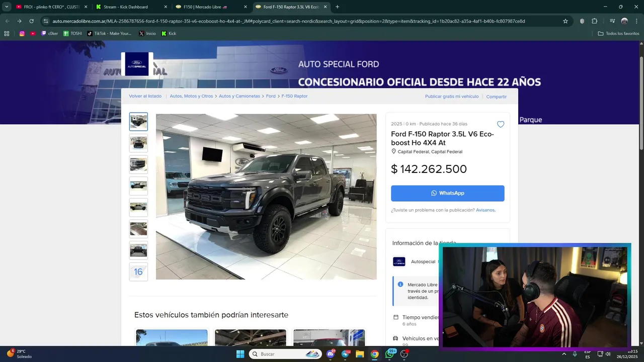
Task: Open a new tab with plus button
Action: click(337, 7)
